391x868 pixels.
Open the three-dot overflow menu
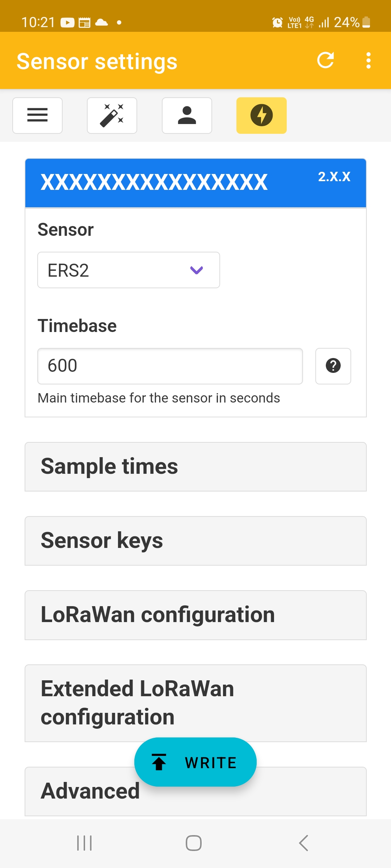click(x=368, y=60)
